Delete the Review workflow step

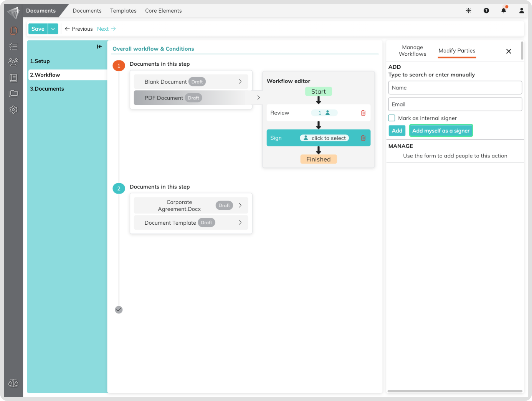[x=363, y=113]
